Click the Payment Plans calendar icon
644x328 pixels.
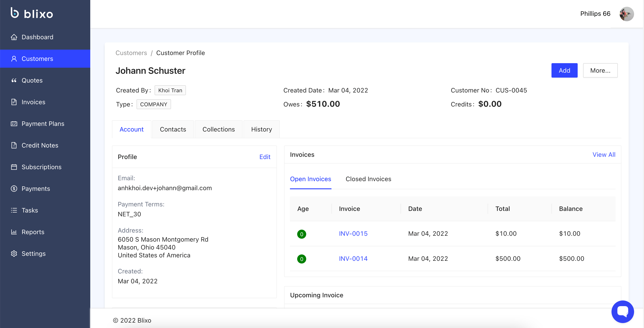click(x=14, y=123)
